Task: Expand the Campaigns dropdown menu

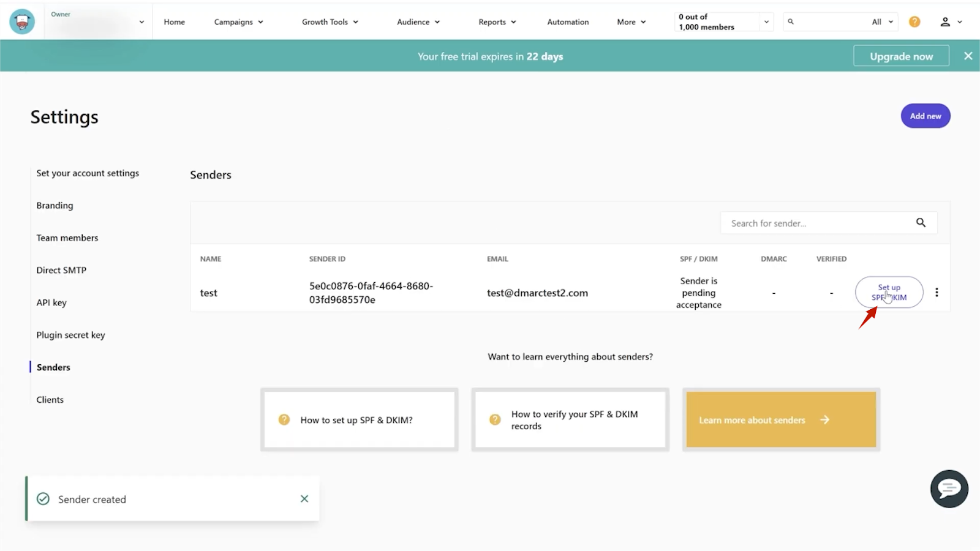Action: [x=238, y=22]
